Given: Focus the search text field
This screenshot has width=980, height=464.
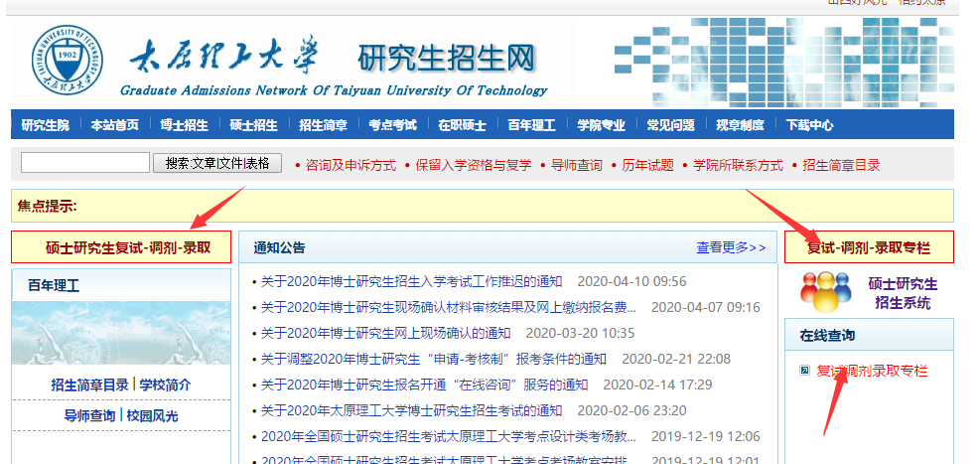Looking at the screenshot, I should pyautogui.click(x=85, y=163).
